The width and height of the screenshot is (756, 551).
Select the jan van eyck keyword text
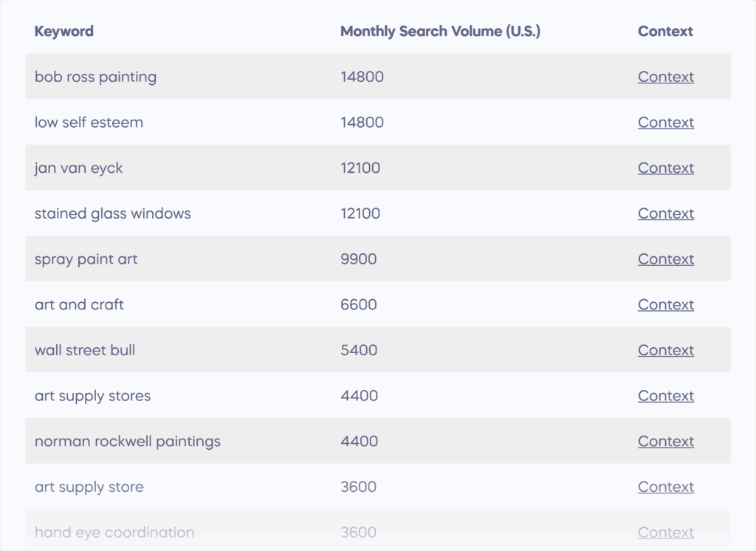[78, 168]
